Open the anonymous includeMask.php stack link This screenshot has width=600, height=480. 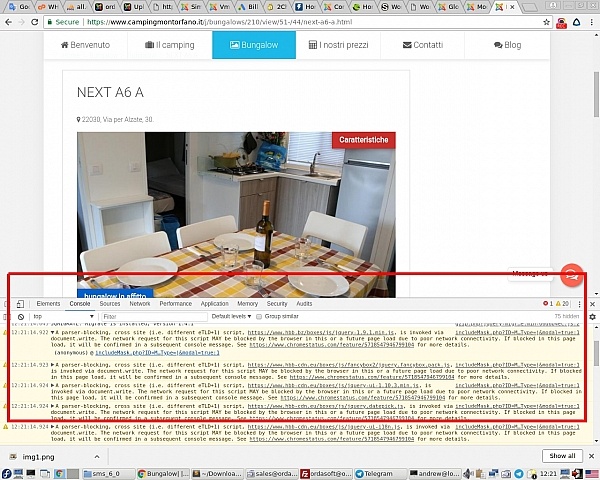(x=157, y=353)
